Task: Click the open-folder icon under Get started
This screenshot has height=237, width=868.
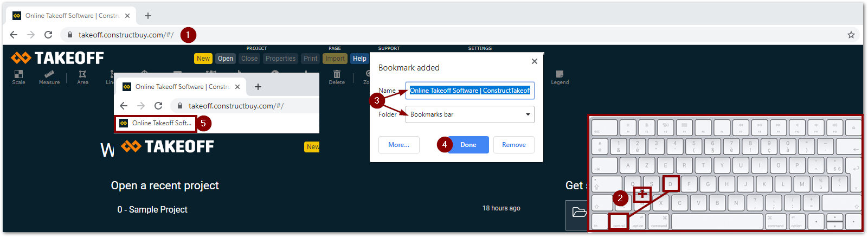Action: click(x=579, y=212)
